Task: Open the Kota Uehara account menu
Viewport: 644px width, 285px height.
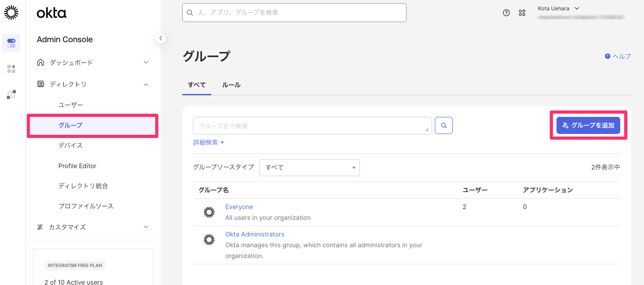Action: tap(558, 9)
